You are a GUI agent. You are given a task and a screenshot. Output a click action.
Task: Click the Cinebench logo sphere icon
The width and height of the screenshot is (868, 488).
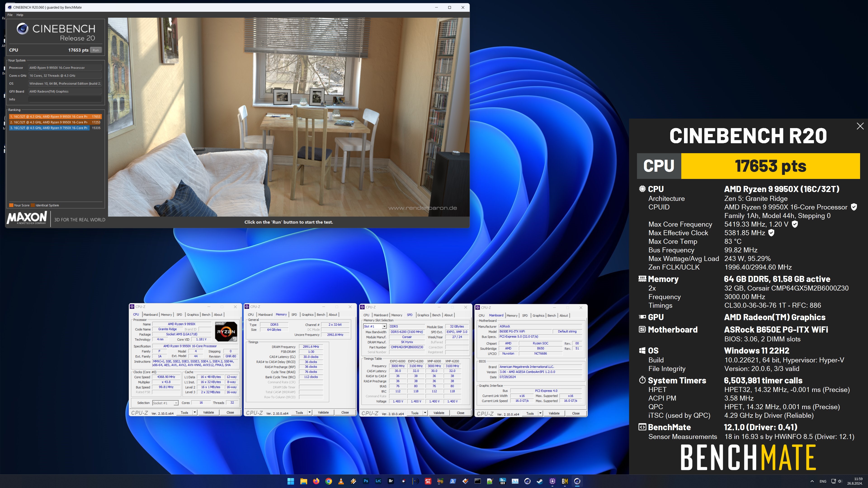23,29
